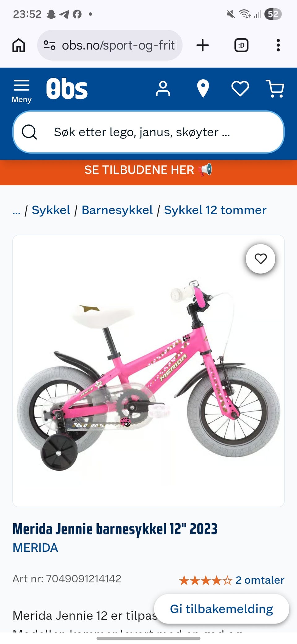
Task: Go to the Barnesykkel breadcrumb
Action: (117, 210)
